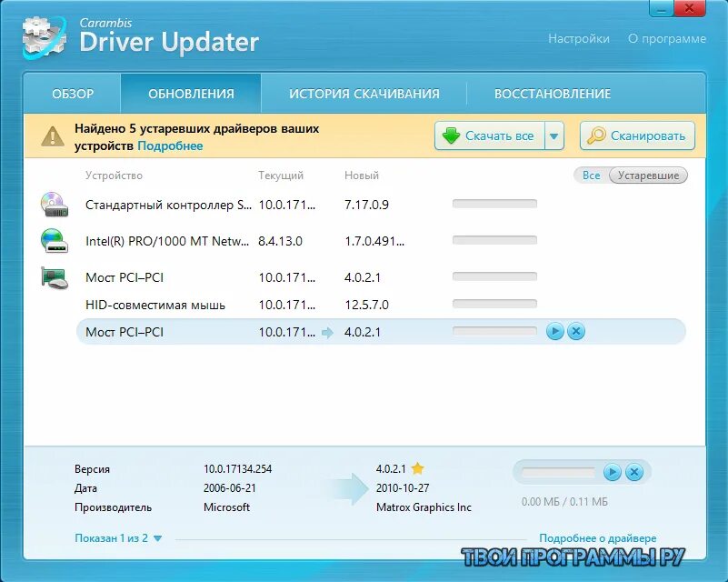Expand the Показан 1 из 2 selector
Screen dimensions: 728x582
[118, 537]
